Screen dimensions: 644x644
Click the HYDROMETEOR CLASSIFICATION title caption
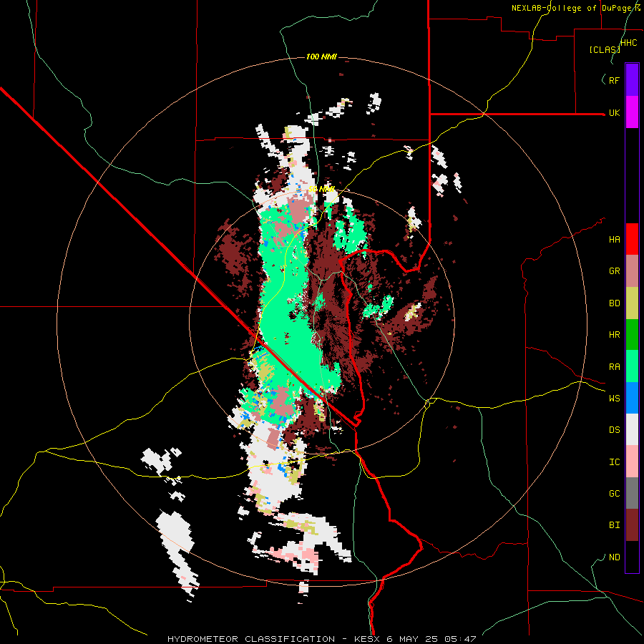251,639
